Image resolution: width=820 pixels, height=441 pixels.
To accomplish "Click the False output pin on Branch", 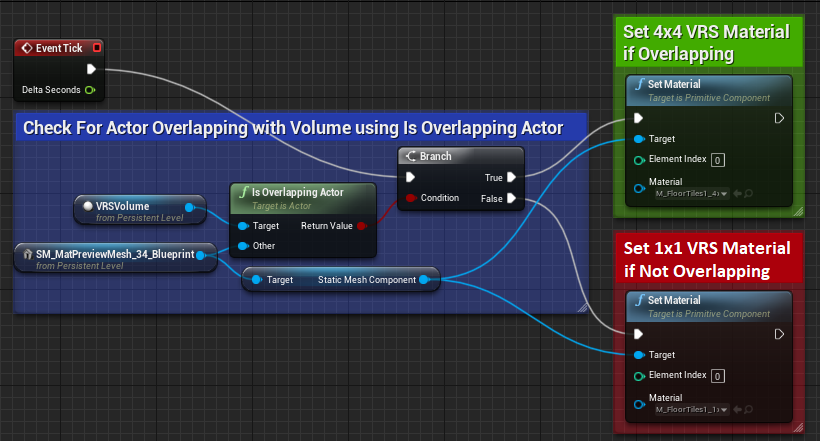I will point(511,198).
